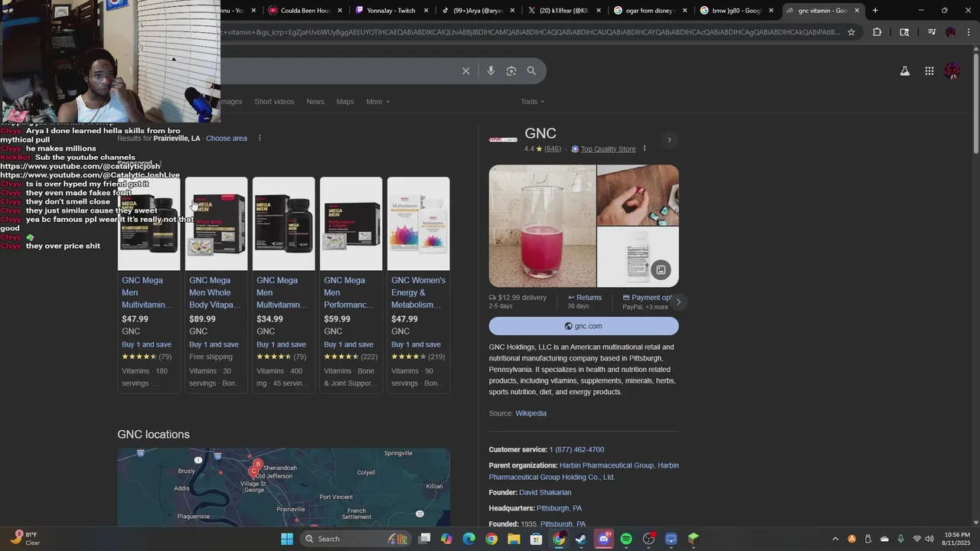Open the Tools dropdown

point(532,102)
